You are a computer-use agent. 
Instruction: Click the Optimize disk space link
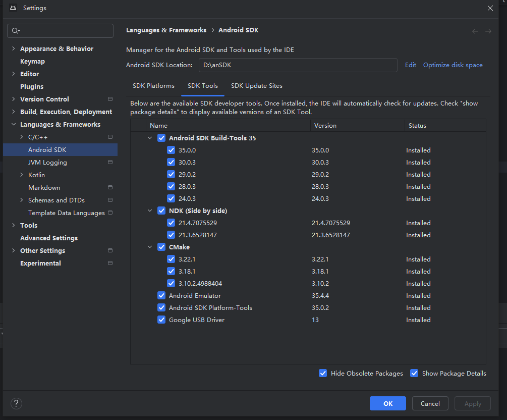453,65
